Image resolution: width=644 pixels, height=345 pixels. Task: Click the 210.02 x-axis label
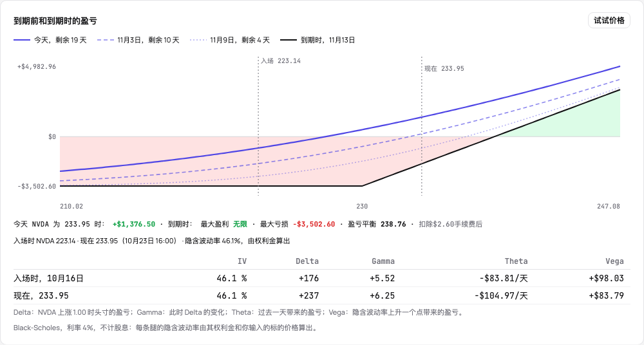71,206
